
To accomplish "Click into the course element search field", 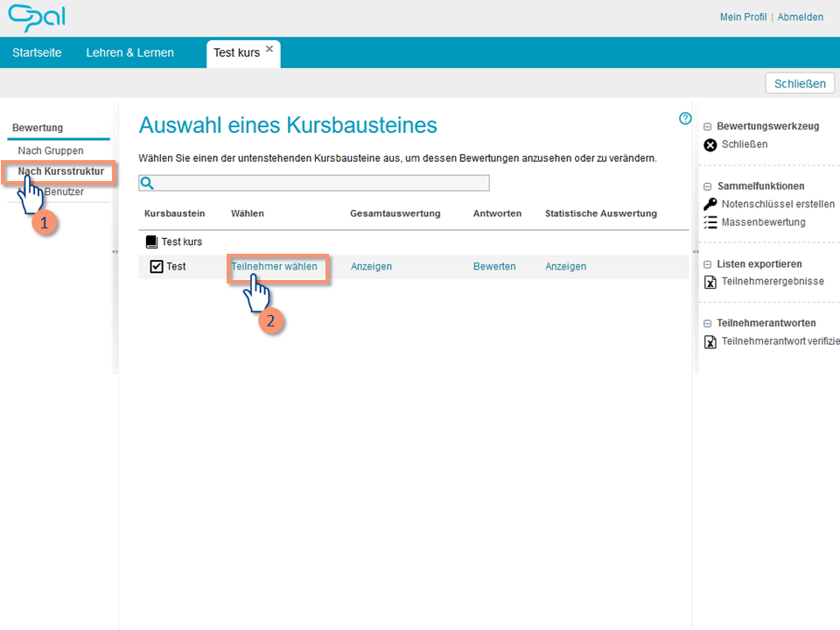I will (314, 183).
